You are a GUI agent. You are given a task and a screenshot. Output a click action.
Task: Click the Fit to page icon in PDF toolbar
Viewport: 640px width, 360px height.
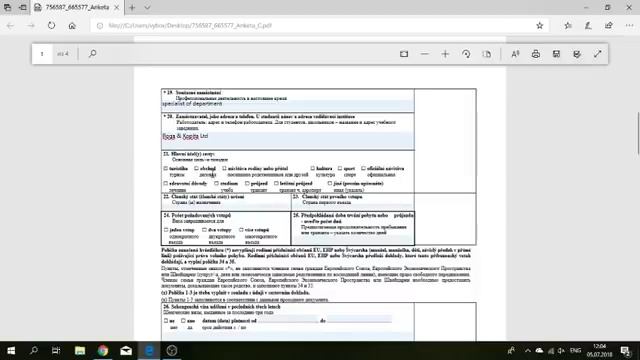[x=404, y=54]
